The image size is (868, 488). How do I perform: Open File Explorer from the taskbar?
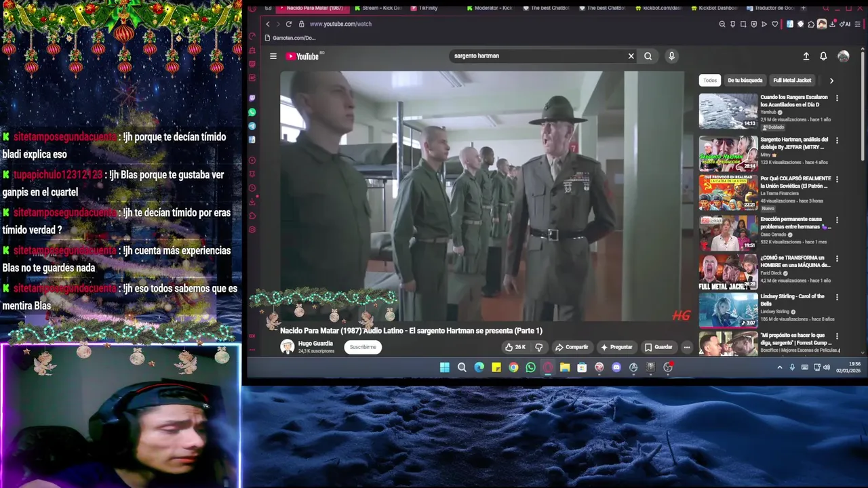coord(565,367)
